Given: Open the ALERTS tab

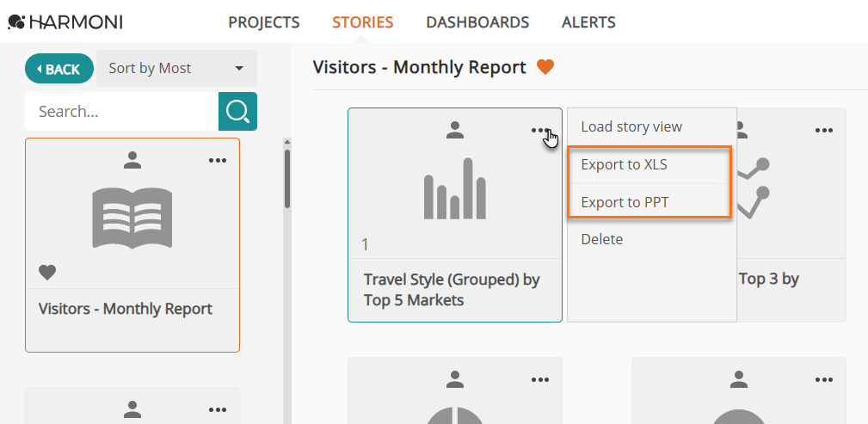Looking at the screenshot, I should pyautogui.click(x=588, y=22).
